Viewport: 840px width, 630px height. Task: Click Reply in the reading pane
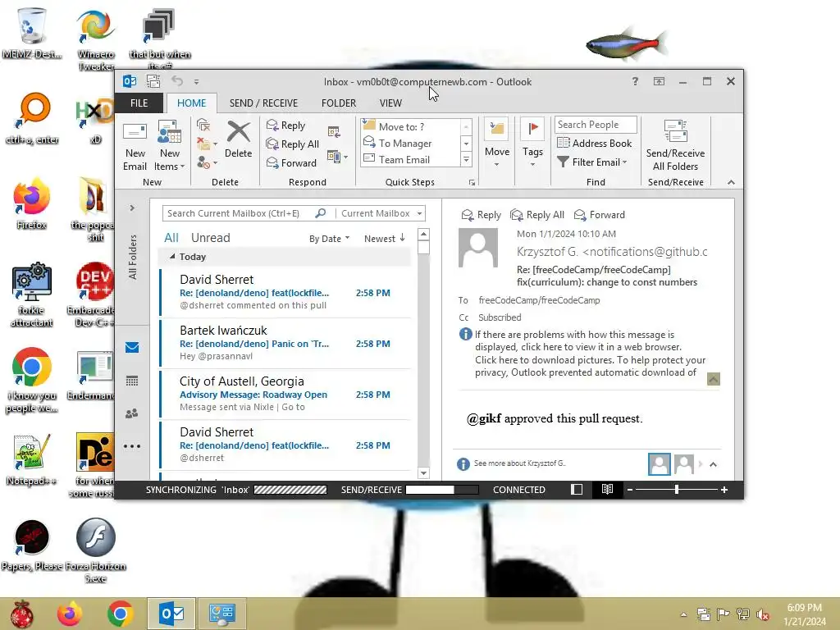point(481,215)
